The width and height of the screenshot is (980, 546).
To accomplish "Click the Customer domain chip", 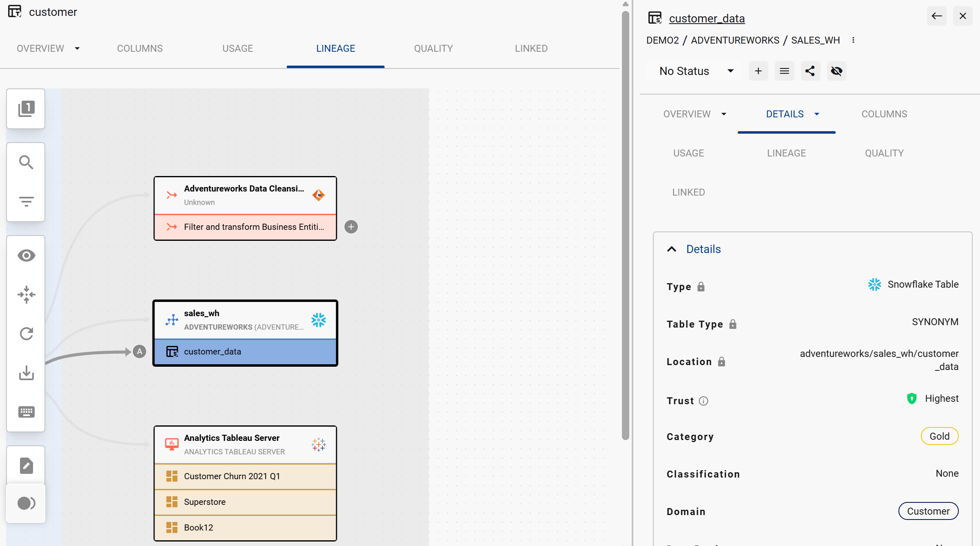I will (x=928, y=511).
